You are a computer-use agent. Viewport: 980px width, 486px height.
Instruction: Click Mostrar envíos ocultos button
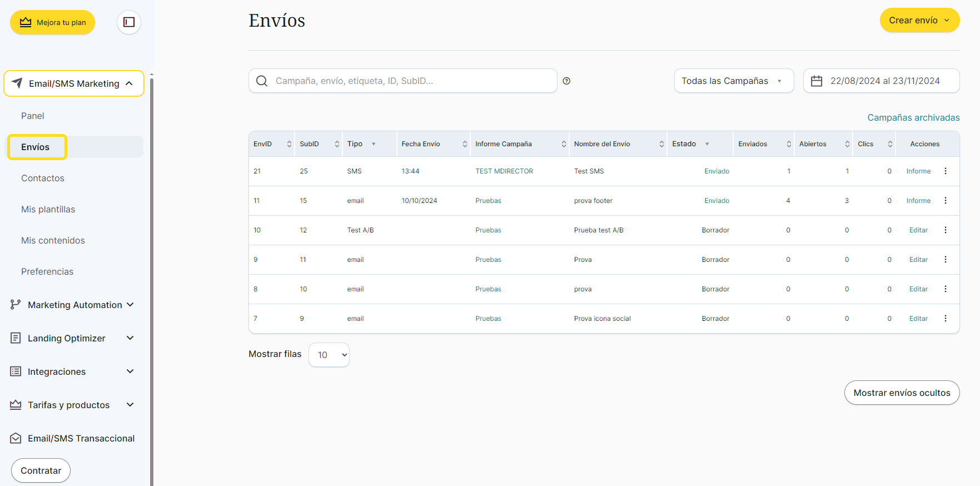click(x=901, y=393)
